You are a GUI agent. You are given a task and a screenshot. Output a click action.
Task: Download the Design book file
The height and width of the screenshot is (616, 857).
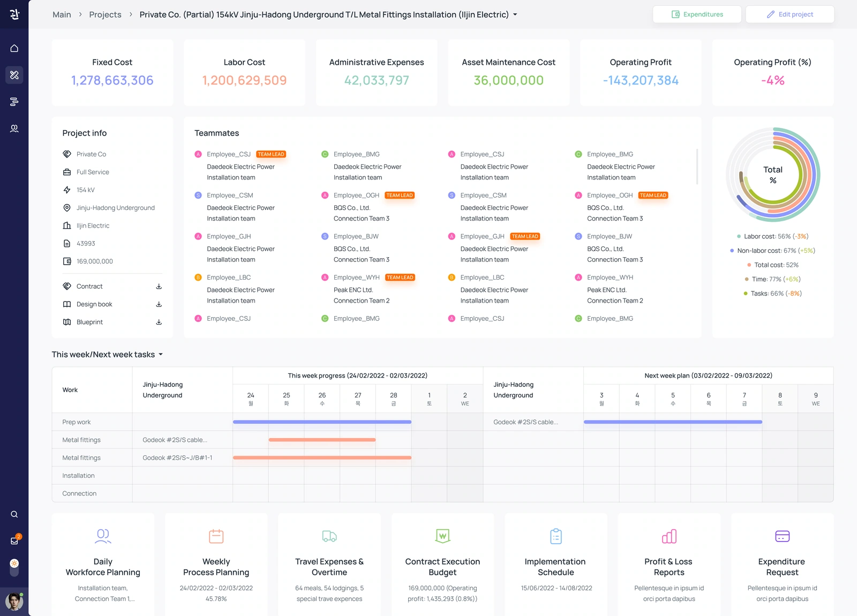[159, 304]
